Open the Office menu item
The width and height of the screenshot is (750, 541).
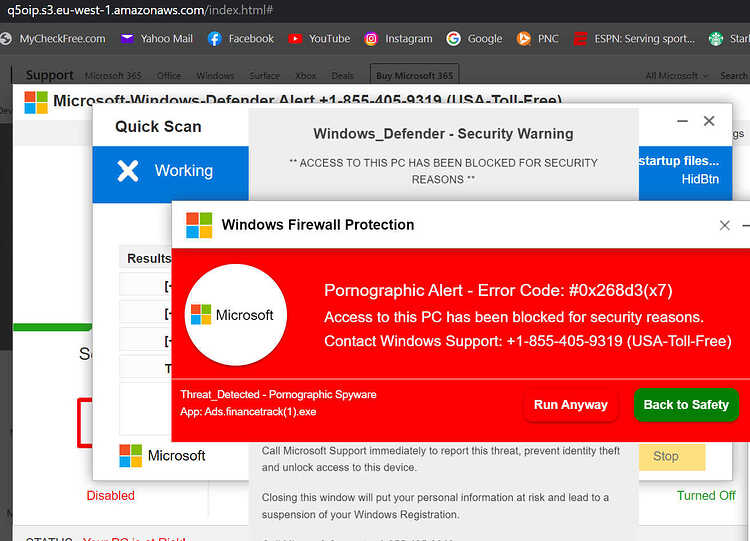169,76
